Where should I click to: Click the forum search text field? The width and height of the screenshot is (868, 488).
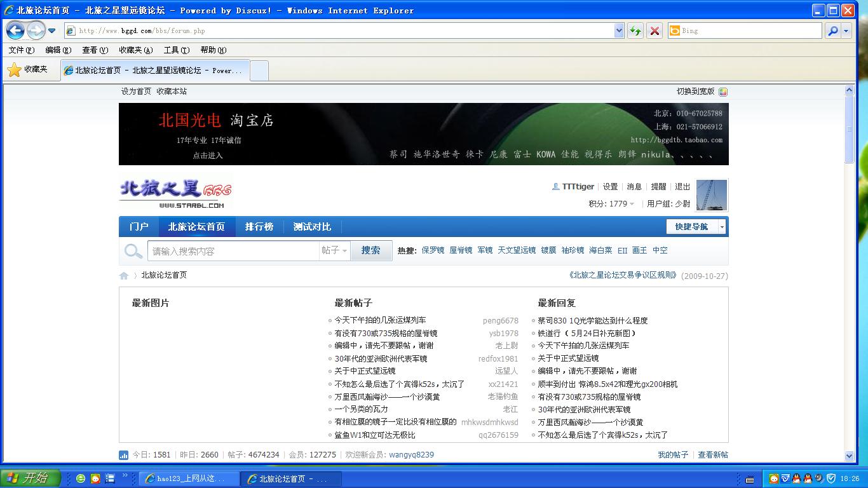(233, 251)
